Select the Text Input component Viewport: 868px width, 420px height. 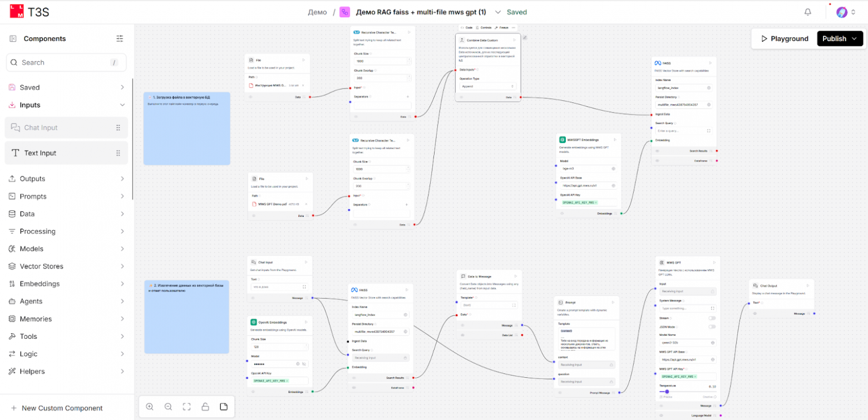(x=66, y=153)
